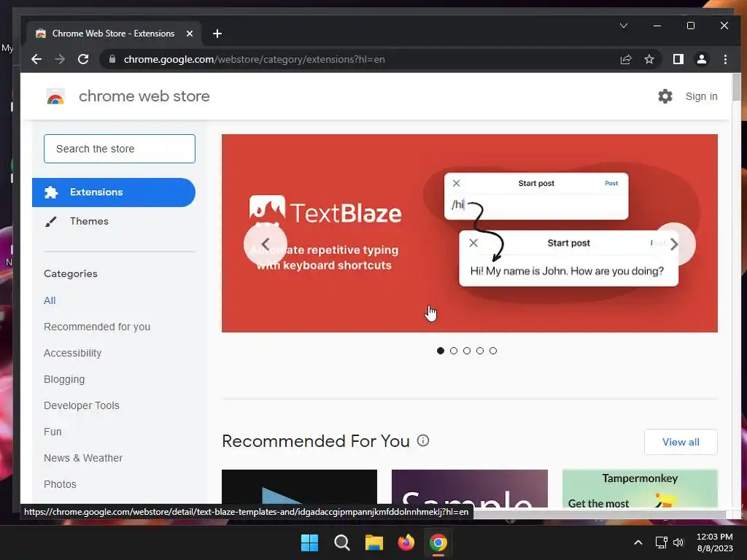Bookmark this page with the star icon
This screenshot has height=560, width=747.
(649, 59)
